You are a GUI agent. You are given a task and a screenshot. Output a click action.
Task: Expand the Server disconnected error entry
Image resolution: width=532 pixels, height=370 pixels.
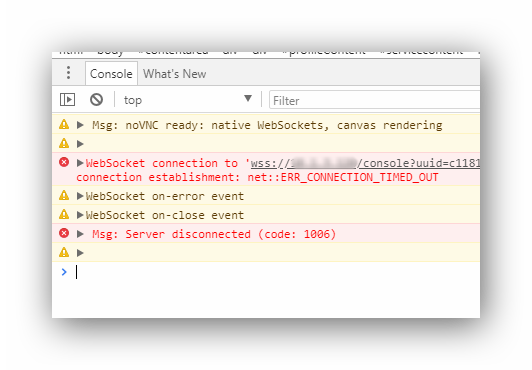(80, 234)
